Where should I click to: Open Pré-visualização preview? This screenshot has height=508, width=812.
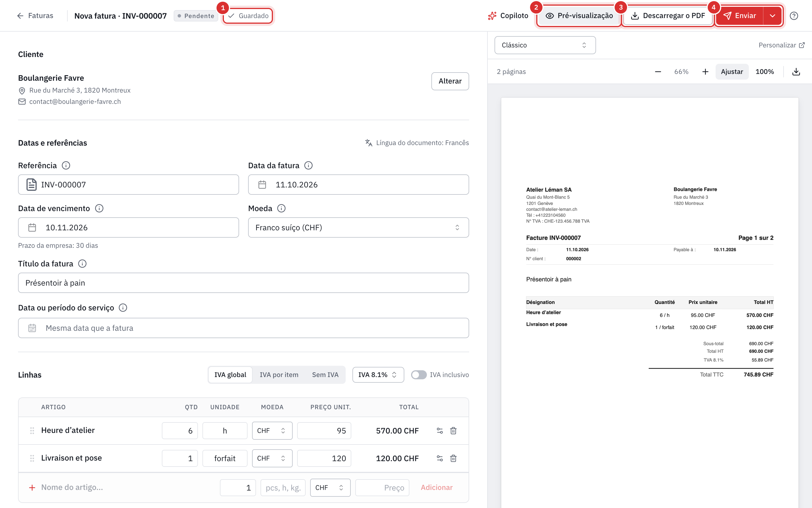(579, 16)
